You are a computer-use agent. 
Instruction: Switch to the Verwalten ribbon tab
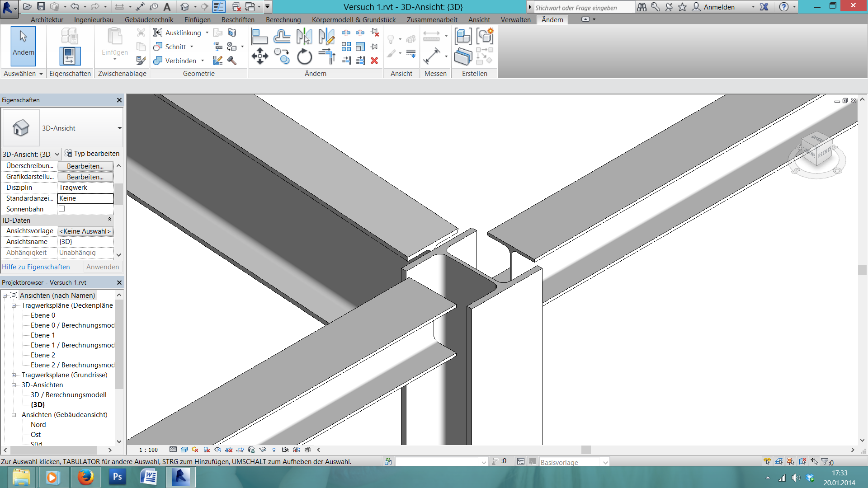click(x=515, y=20)
